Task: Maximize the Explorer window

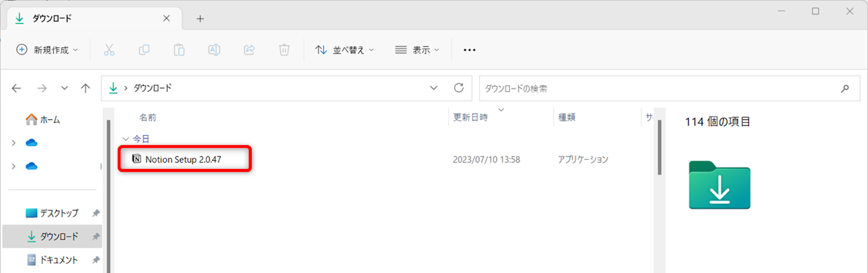Action: [x=815, y=11]
